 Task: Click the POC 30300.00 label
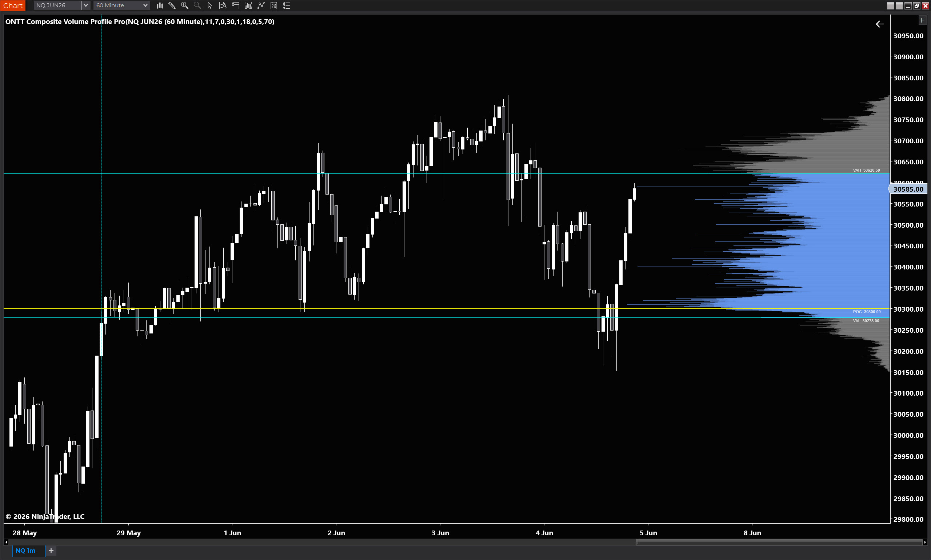click(867, 312)
